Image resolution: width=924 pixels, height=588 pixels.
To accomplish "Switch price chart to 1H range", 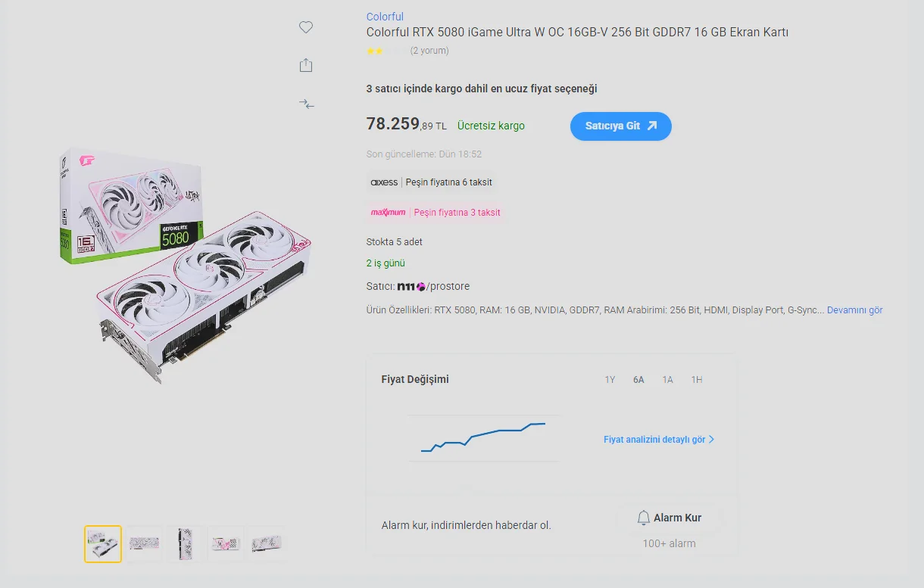I will coord(696,380).
